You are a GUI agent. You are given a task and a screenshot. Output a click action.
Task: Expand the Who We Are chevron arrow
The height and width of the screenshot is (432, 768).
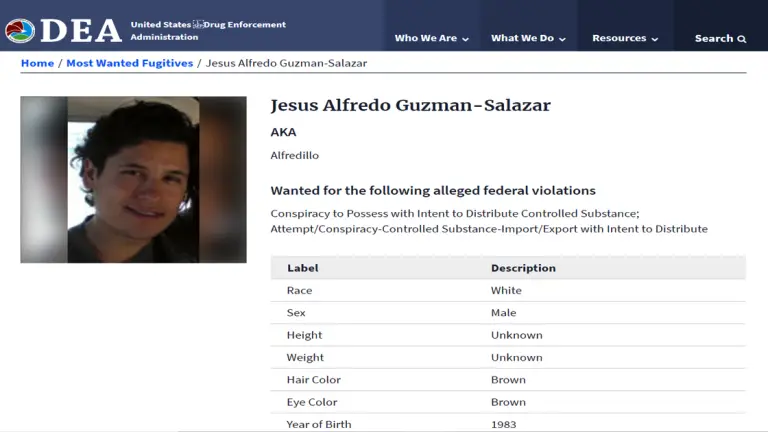click(x=465, y=39)
